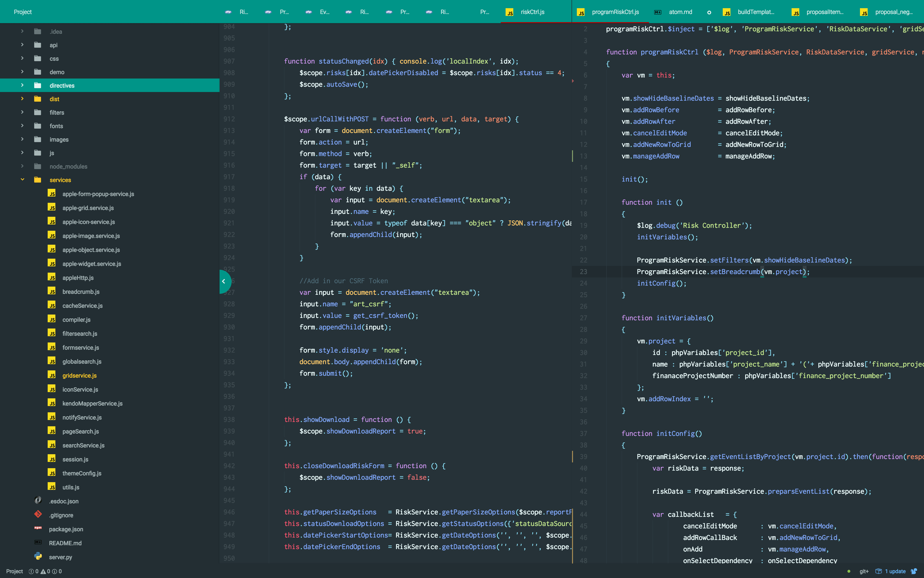Click the Python icon beside server.py

pyautogui.click(x=38, y=556)
